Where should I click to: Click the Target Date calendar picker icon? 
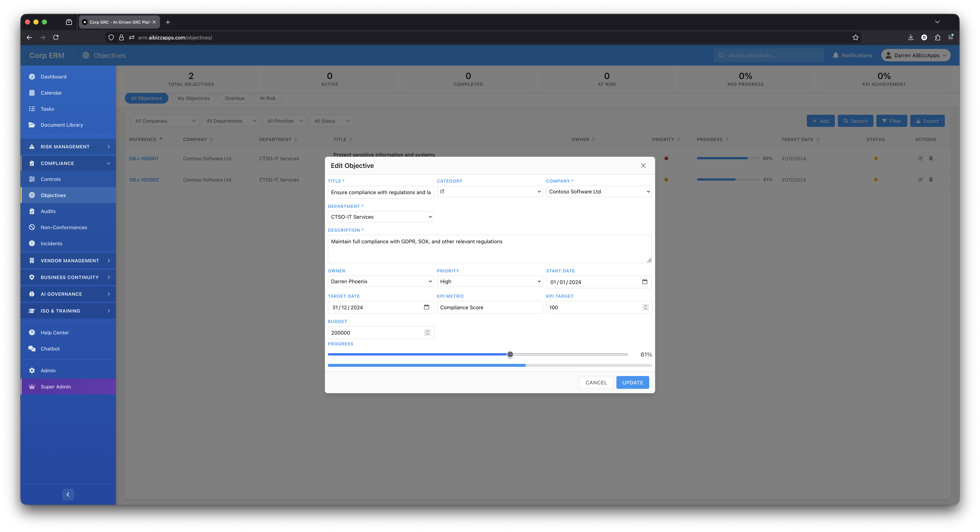click(x=426, y=307)
